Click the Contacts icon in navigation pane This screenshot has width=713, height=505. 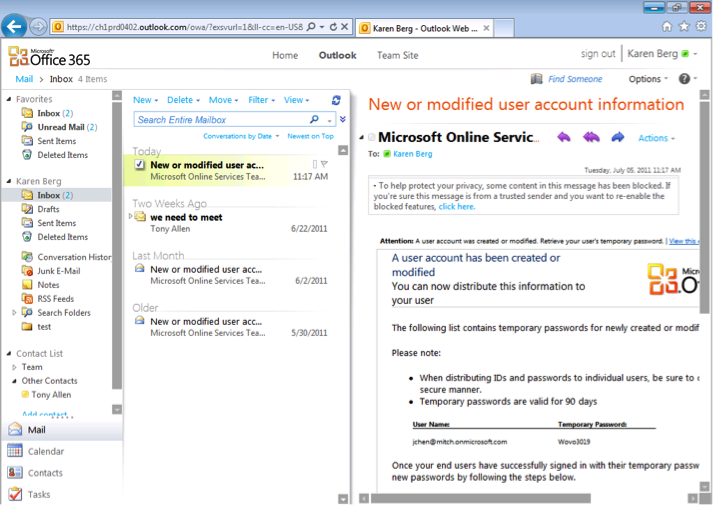click(x=15, y=472)
